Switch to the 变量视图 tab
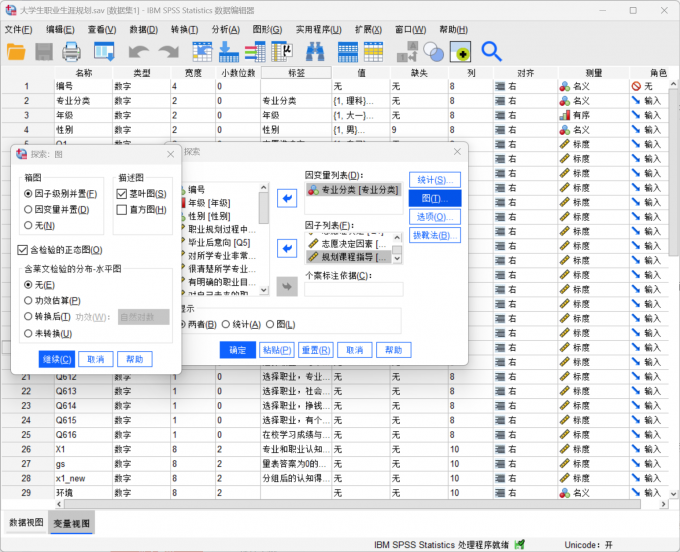680x552 pixels. (x=72, y=523)
